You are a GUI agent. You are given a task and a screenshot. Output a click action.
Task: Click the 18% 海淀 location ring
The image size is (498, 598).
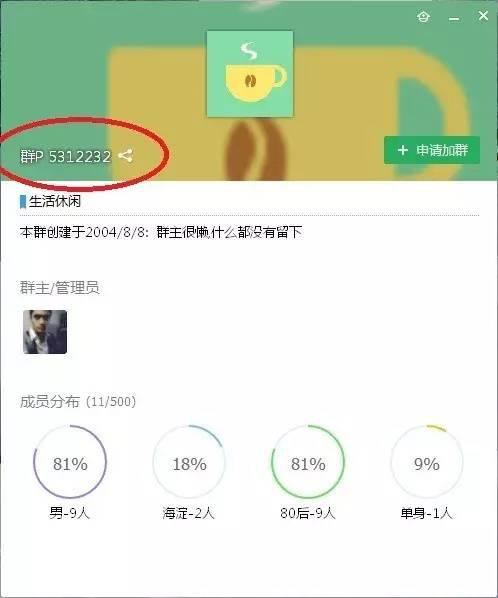189,462
